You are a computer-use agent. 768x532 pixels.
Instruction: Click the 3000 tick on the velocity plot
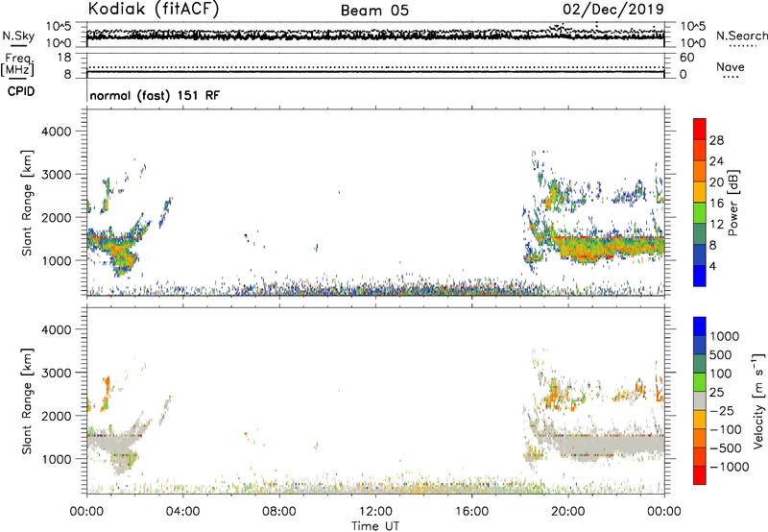point(56,373)
